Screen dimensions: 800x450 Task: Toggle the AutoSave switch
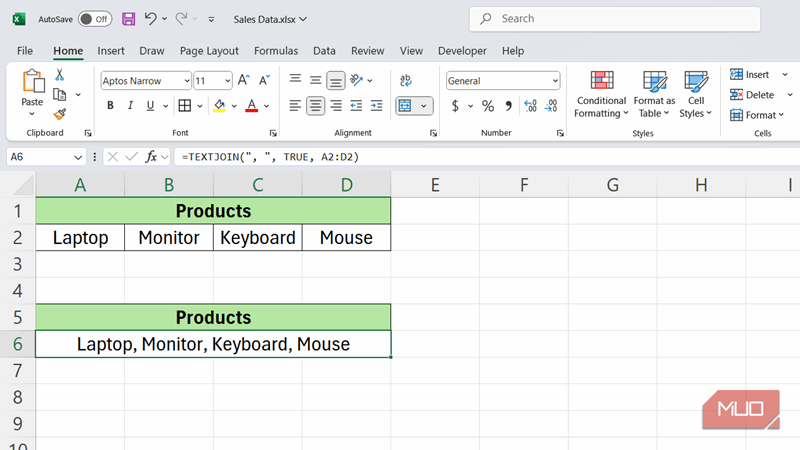coord(95,19)
